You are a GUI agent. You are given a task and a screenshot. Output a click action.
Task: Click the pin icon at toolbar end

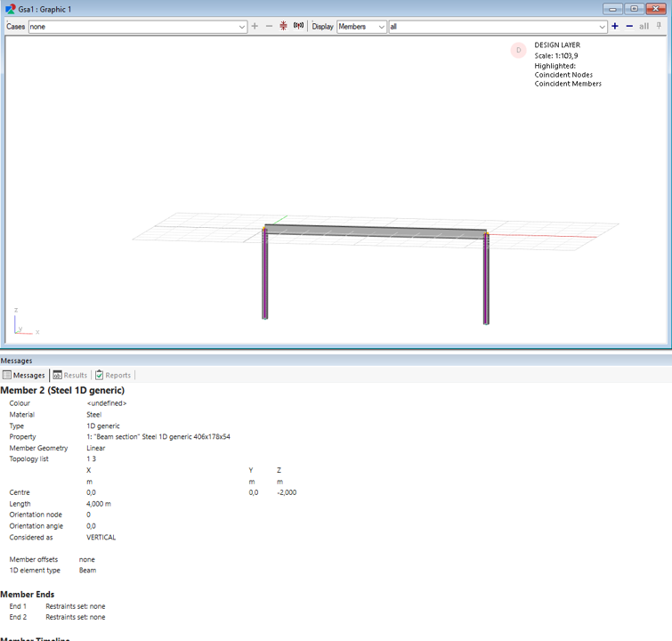[x=660, y=27]
